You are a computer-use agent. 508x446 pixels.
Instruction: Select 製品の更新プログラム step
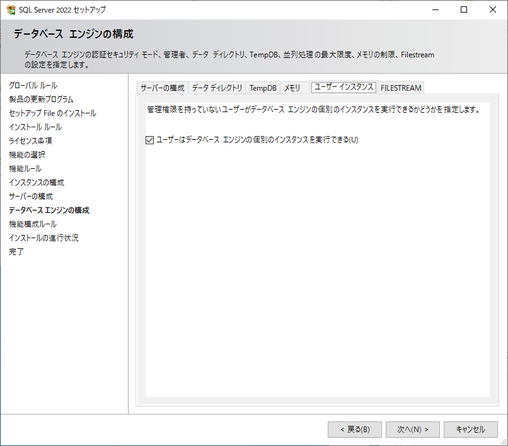coord(41,99)
